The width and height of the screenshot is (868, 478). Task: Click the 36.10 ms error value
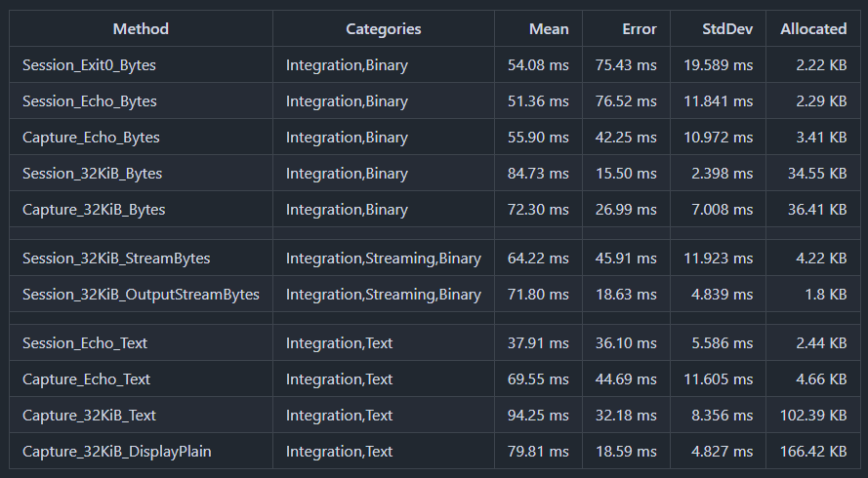pos(626,343)
